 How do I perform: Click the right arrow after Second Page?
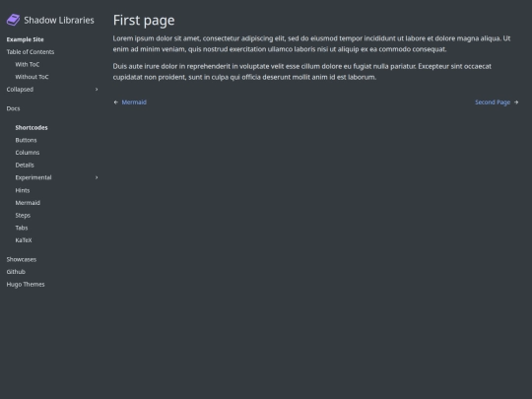pyautogui.click(x=516, y=102)
